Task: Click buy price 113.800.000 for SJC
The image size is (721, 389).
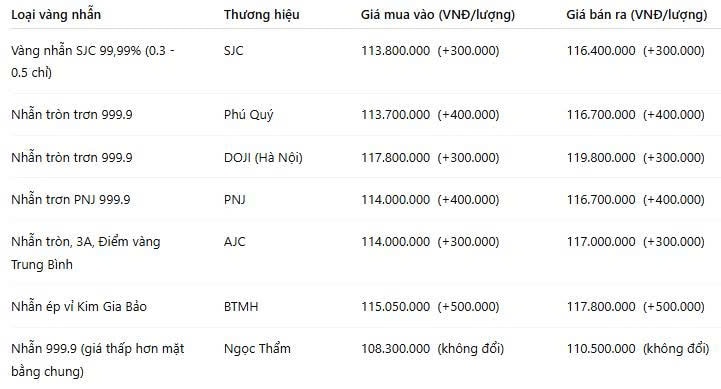Action: click(x=395, y=51)
